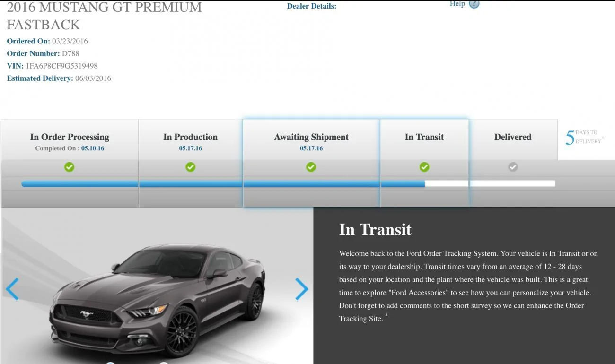Click the Dealer Details heading

311,6
